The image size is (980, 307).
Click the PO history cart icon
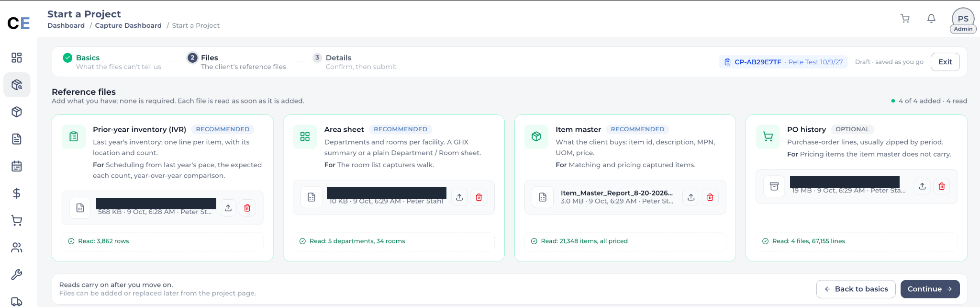[x=768, y=136]
